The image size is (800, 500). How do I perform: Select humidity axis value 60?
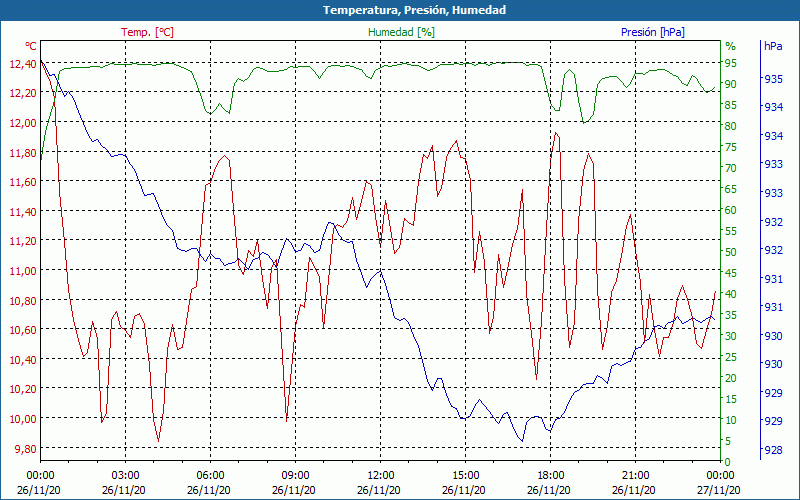(x=731, y=210)
